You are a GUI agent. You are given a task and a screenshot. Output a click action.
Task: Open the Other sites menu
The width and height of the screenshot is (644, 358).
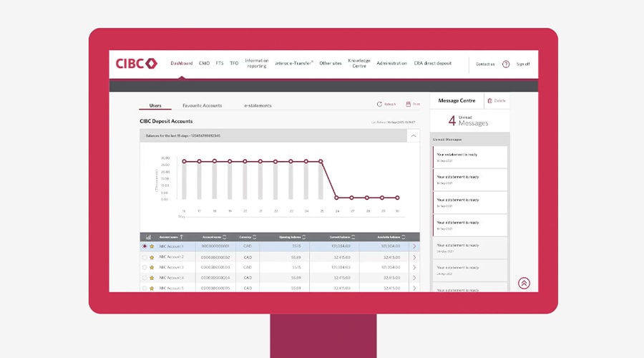coord(331,63)
